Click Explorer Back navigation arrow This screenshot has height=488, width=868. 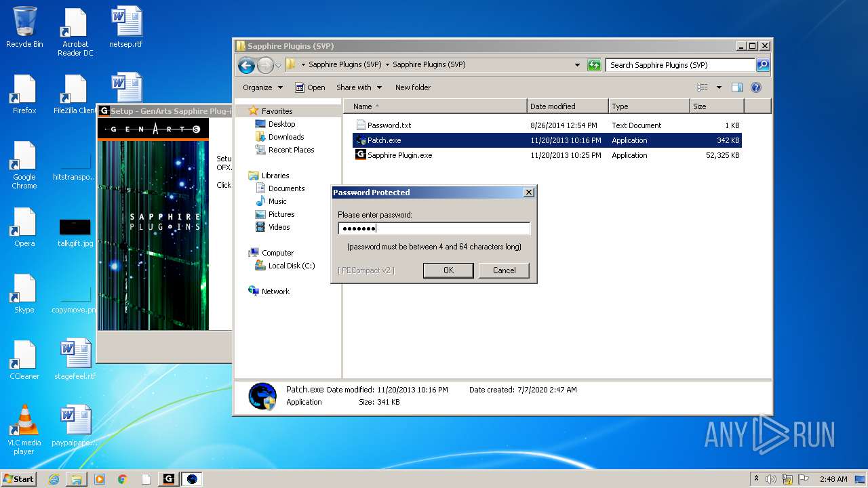[246, 65]
